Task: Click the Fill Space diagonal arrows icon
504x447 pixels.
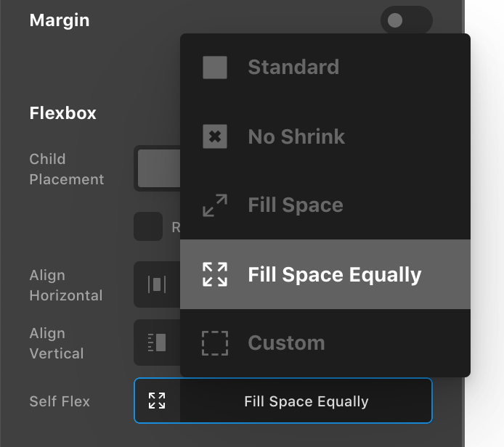Action: tap(215, 205)
